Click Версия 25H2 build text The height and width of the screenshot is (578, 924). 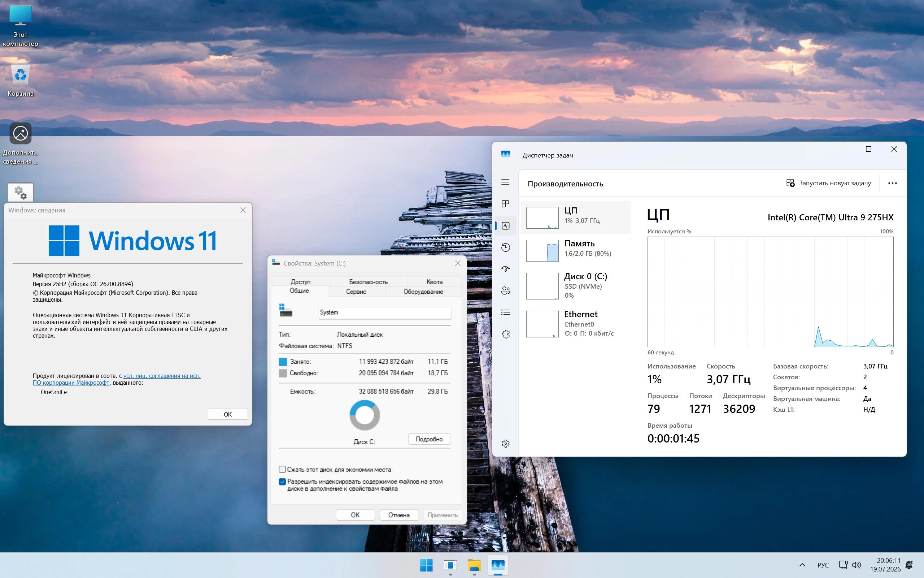point(83,284)
